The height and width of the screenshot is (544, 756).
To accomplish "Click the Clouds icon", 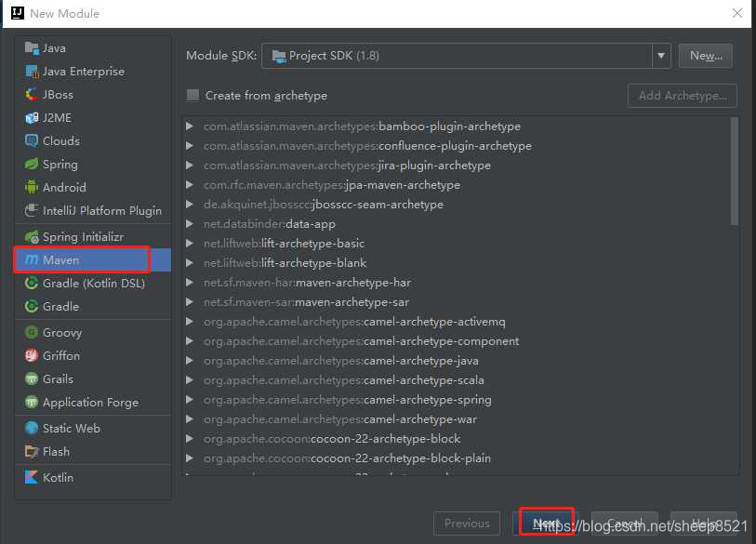I will pyautogui.click(x=32, y=140).
